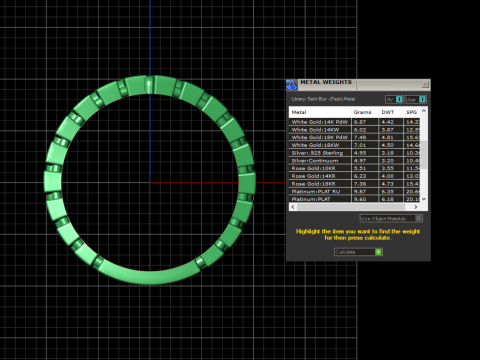Click the 4.95 grams value

(x=360, y=153)
